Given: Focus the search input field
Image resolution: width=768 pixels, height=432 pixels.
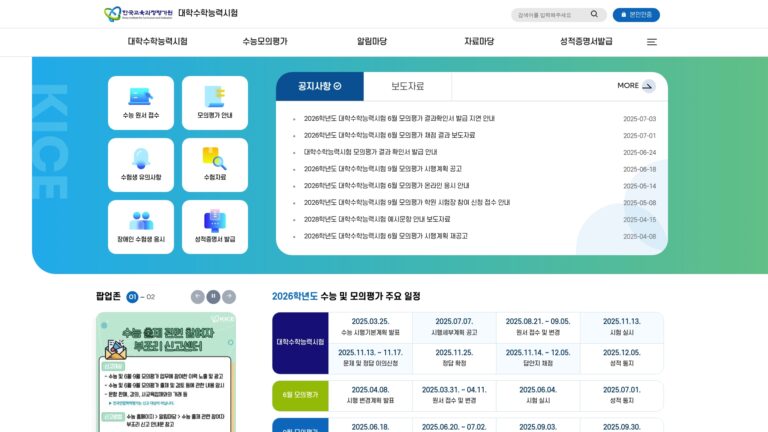Looking at the screenshot, I should click(x=551, y=15).
